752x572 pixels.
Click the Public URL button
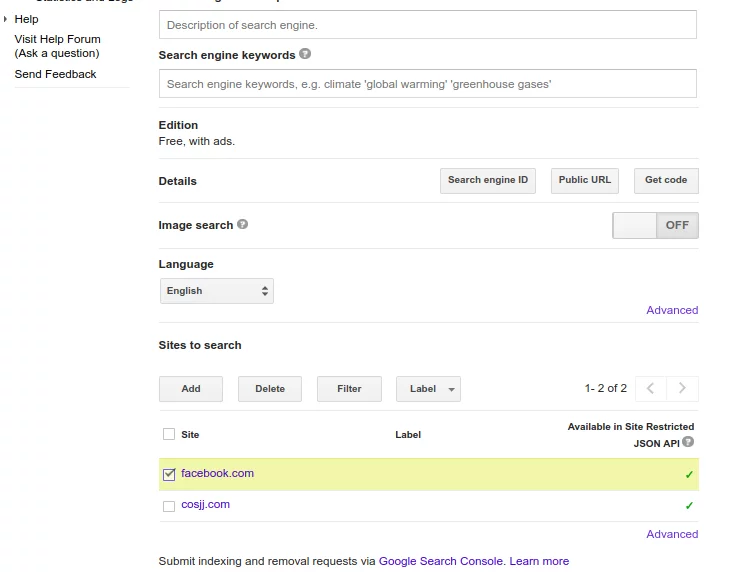coord(584,181)
